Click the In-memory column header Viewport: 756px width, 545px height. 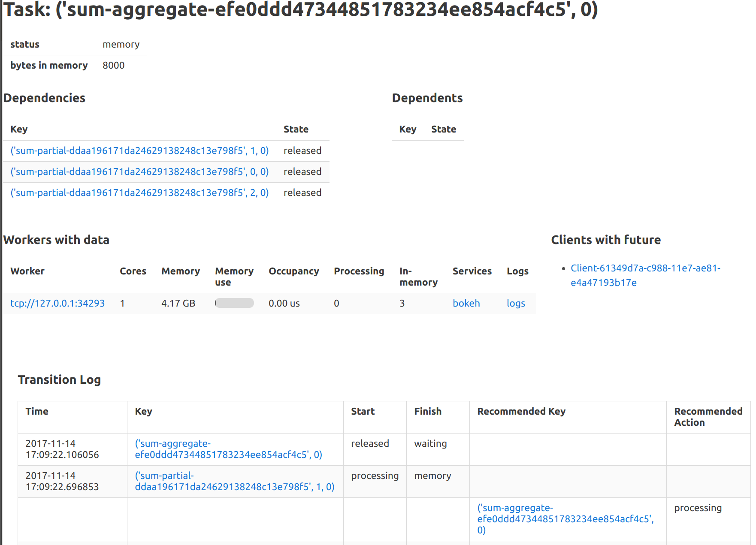(418, 277)
